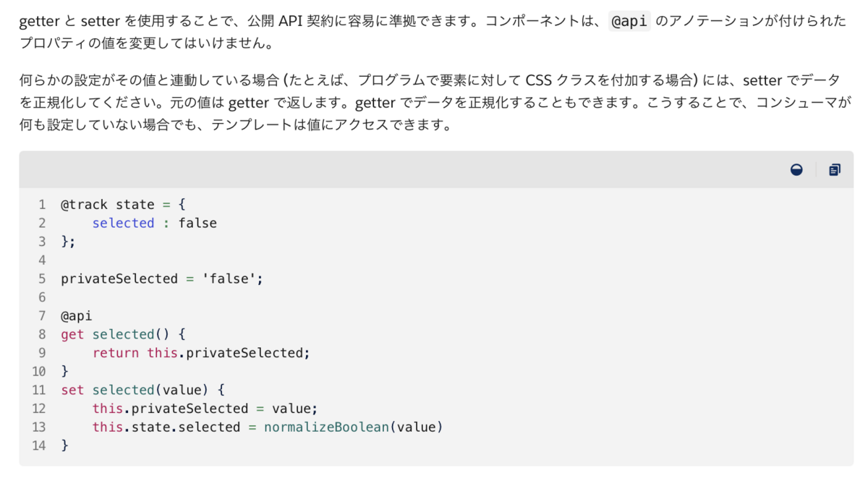Click the @api decorator on line 7
The height and width of the screenshot is (481, 868).
[76, 316]
